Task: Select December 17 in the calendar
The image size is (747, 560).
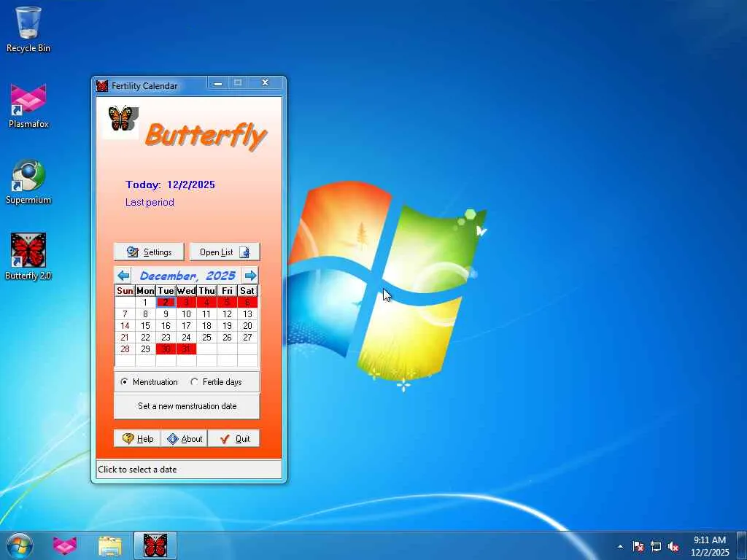Action: [x=186, y=326]
